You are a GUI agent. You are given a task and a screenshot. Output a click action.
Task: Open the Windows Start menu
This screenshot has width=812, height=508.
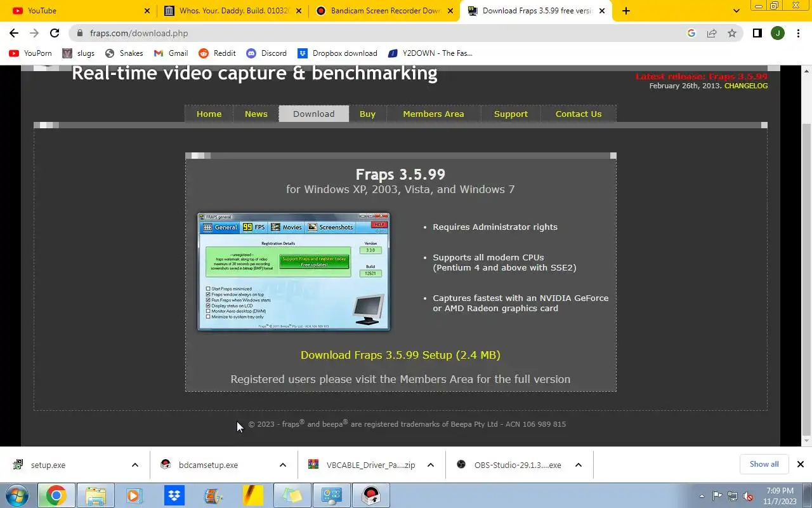(x=18, y=495)
